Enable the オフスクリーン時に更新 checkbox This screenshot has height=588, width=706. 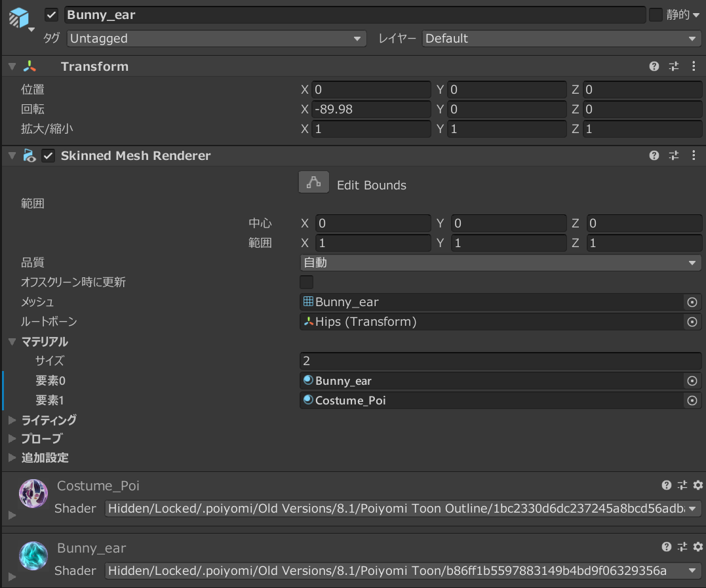(x=306, y=282)
